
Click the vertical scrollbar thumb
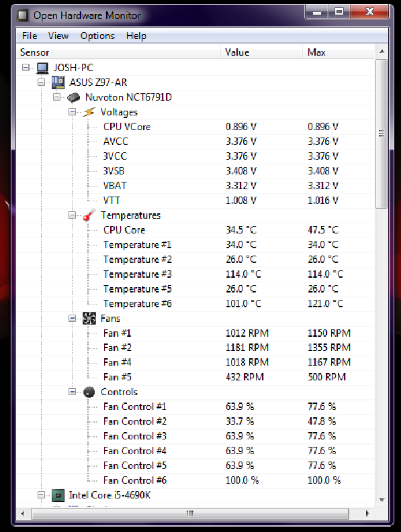coord(382,134)
